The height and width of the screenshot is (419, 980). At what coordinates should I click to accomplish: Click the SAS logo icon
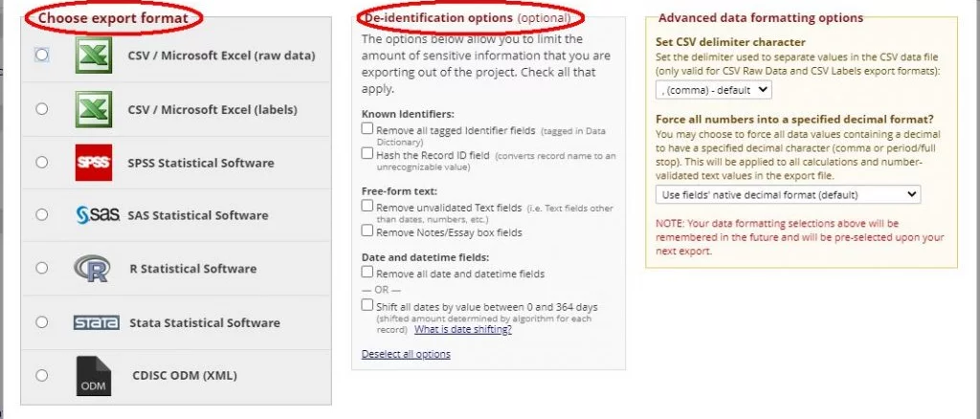(x=98, y=215)
